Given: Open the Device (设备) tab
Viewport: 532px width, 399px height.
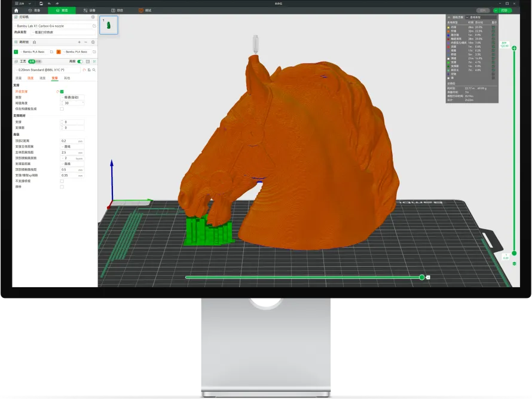Looking at the screenshot, I should pos(90,11).
